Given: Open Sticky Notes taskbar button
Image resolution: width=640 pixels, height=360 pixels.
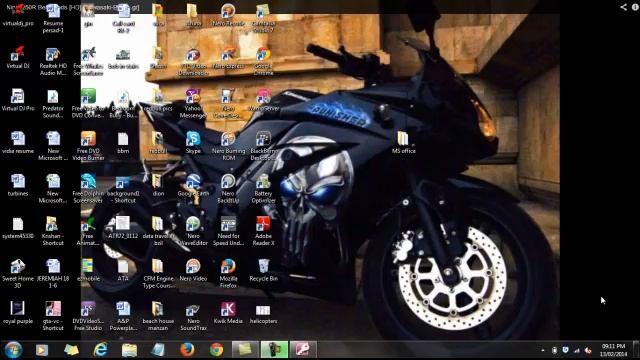Looking at the screenshot, I should [x=245, y=350].
